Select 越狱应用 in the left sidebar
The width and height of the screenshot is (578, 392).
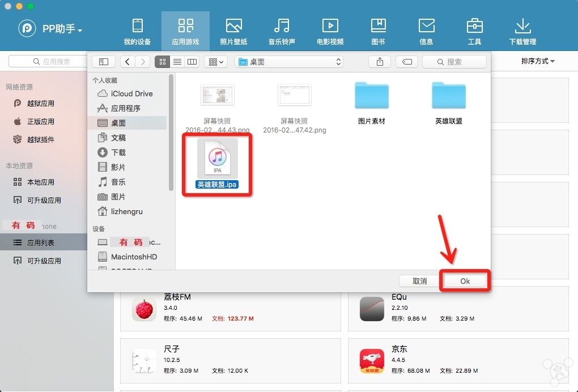click(41, 104)
